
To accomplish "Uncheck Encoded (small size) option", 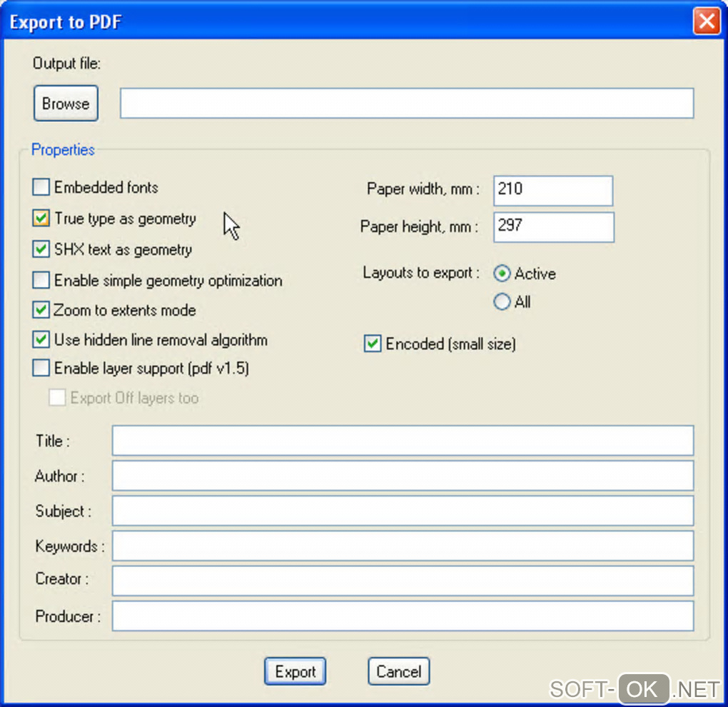I will 373,344.
